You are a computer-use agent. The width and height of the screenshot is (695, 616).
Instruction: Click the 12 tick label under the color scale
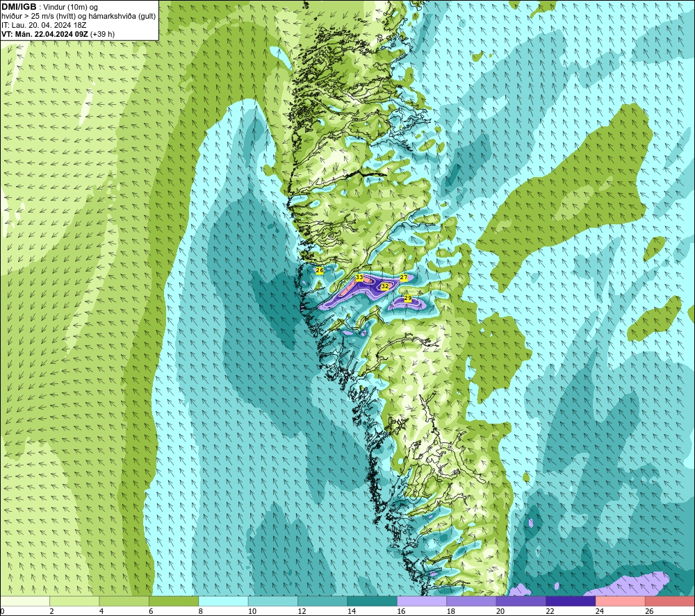(302, 611)
